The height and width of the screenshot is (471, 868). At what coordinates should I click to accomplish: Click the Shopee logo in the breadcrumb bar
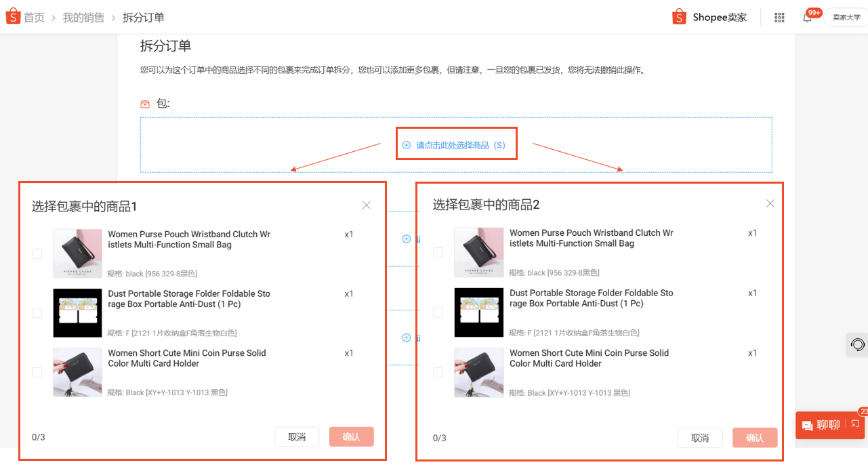coord(12,16)
